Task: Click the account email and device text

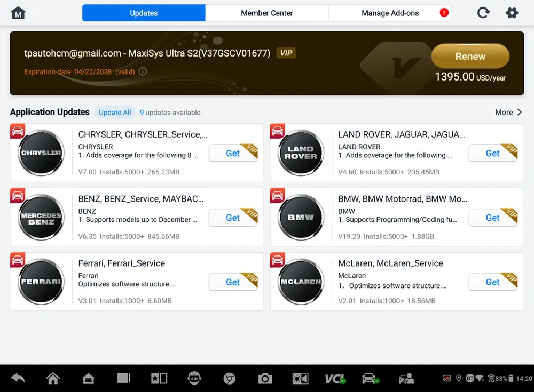Action: pos(147,53)
